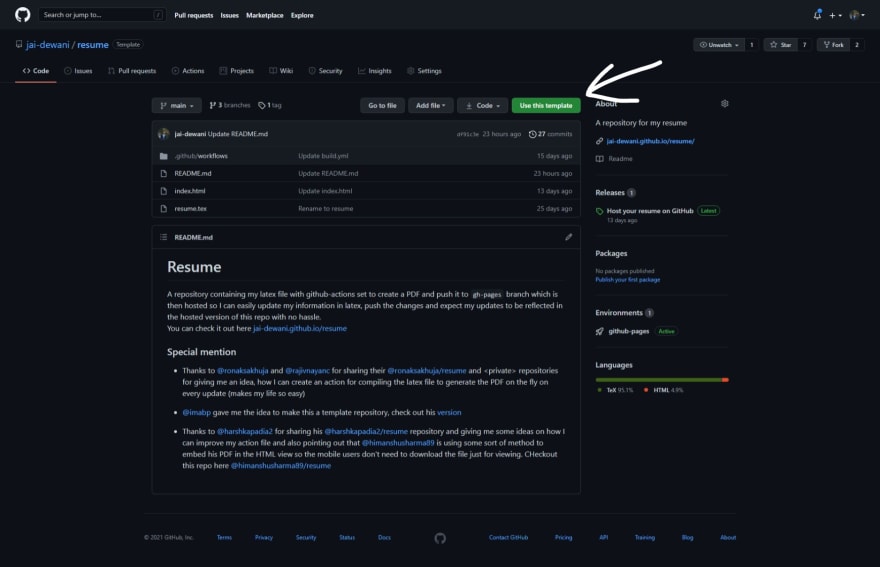The width and height of the screenshot is (880, 567).
Task: Open jai-dewani.github.io/resume/ link in About
Action: (650, 141)
